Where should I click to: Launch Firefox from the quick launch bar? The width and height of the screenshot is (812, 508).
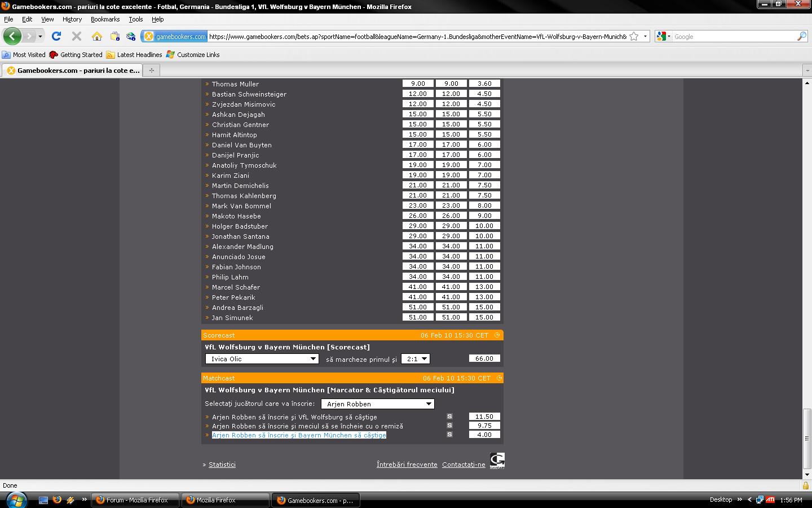coord(57,500)
